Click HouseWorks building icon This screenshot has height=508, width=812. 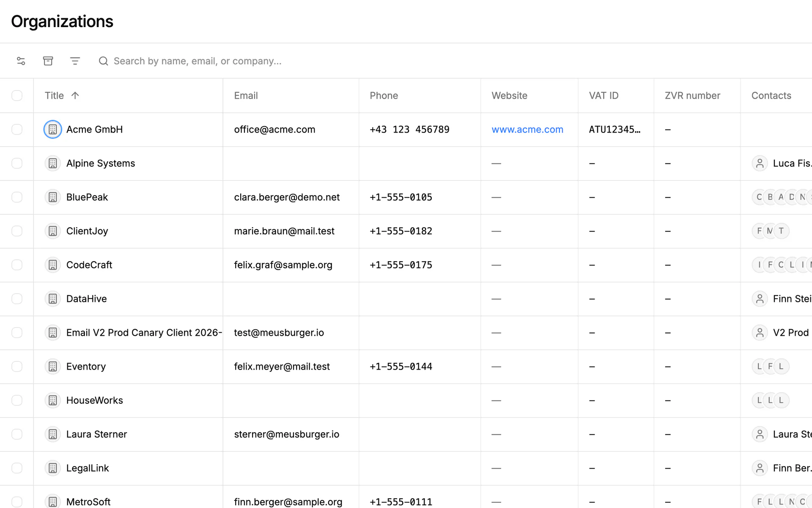click(53, 400)
